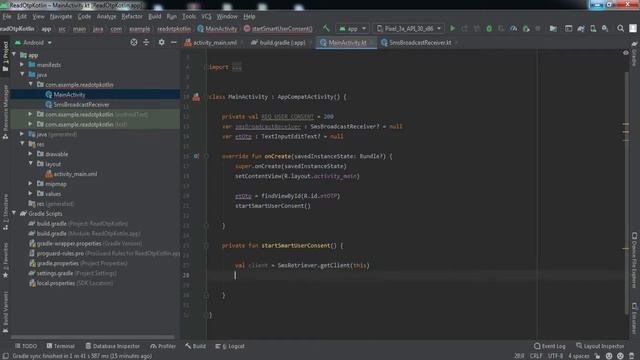
Task: Click the Apply Changes and Restart icon
Action: 464,29
